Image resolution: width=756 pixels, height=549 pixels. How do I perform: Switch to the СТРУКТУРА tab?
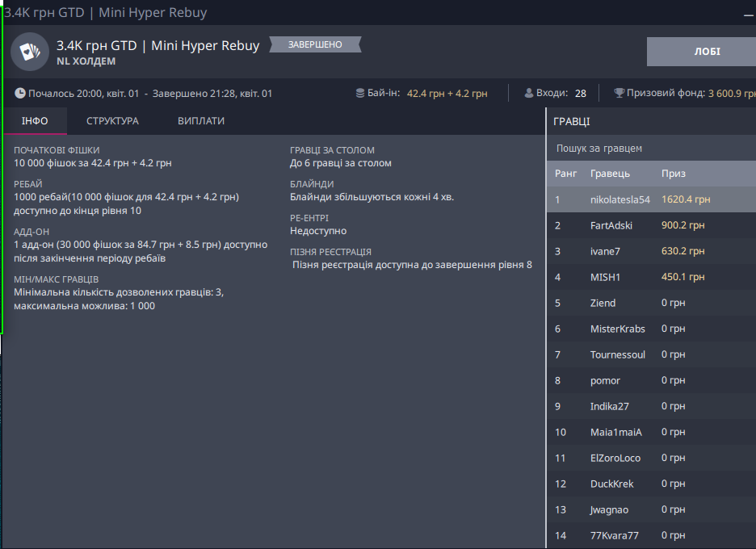[112, 121]
